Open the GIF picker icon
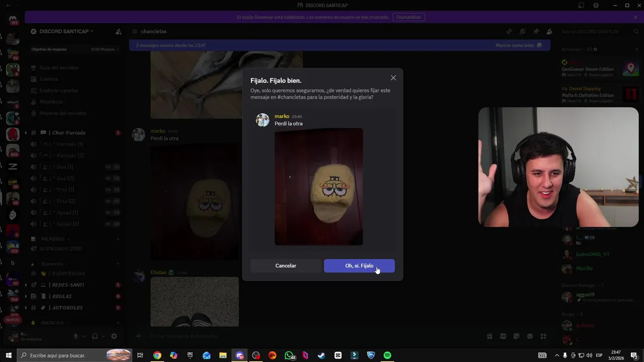This screenshot has height=362, width=644. 503,336
